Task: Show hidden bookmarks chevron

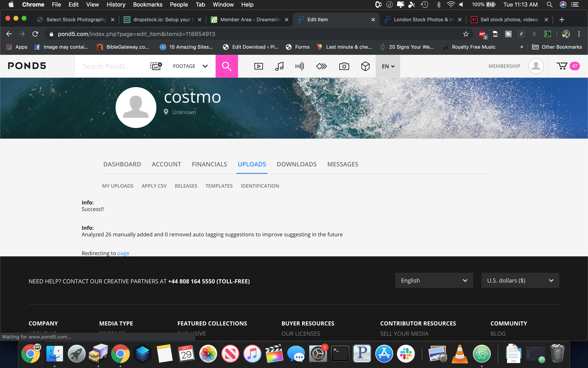Action: 521,47
